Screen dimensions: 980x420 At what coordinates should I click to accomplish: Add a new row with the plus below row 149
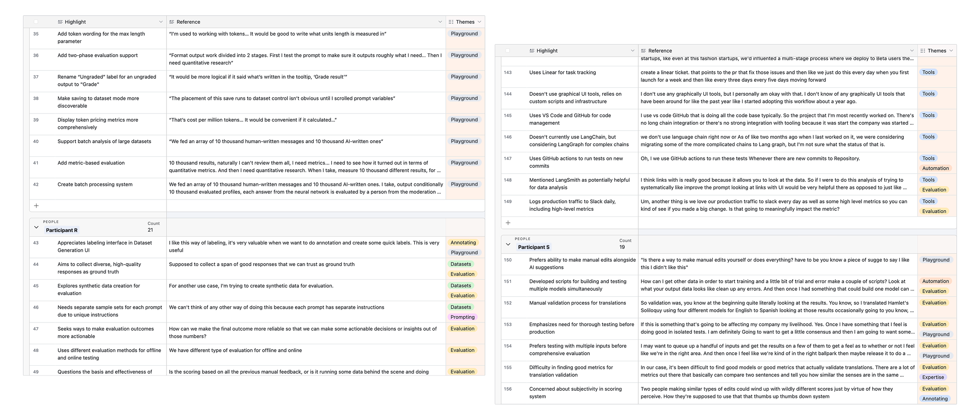click(x=508, y=223)
